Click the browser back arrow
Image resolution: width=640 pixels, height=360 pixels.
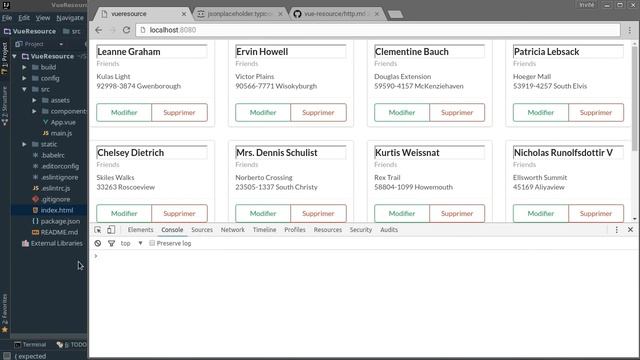[98, 30]
